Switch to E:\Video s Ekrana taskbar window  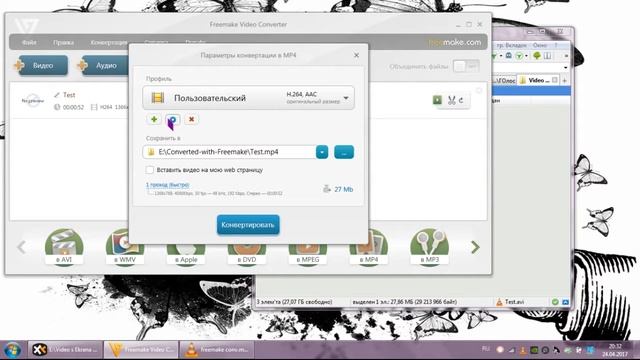coord(65,350)
